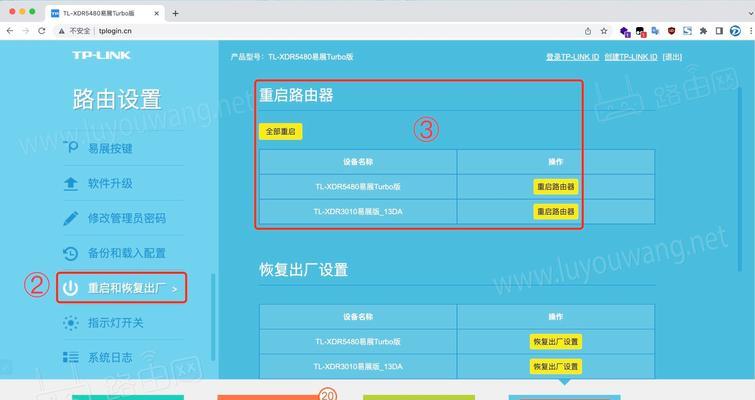Click 设备名称 header in restart table
755x400 pixels.
tap(358, 162)
